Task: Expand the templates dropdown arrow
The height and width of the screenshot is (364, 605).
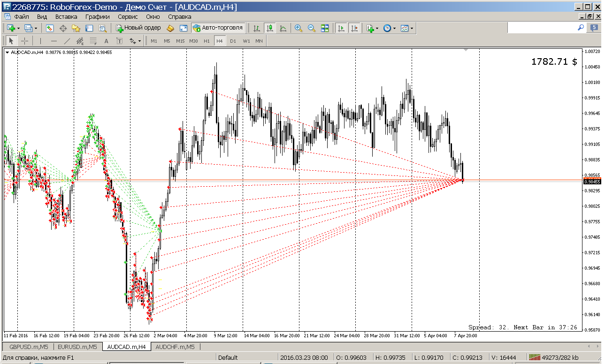Action: 412,29
